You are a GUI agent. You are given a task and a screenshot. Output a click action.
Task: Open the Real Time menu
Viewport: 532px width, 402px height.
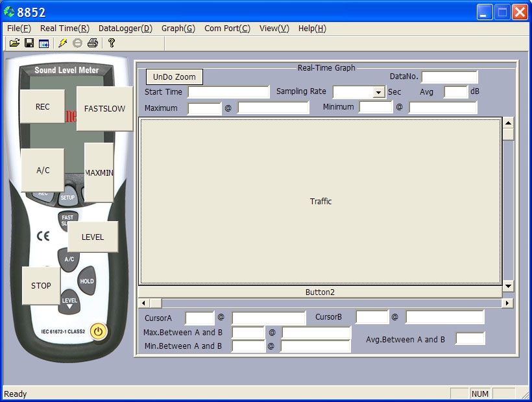tap(64, 28)
